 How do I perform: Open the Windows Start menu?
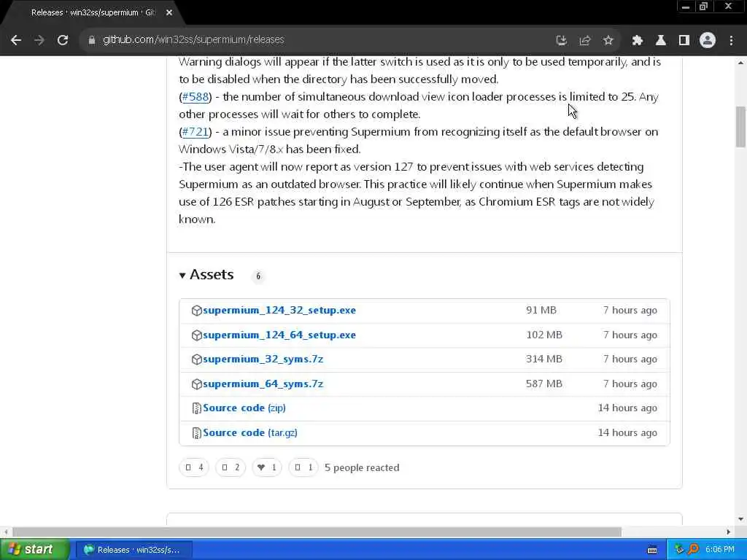[x=35, y=550]
